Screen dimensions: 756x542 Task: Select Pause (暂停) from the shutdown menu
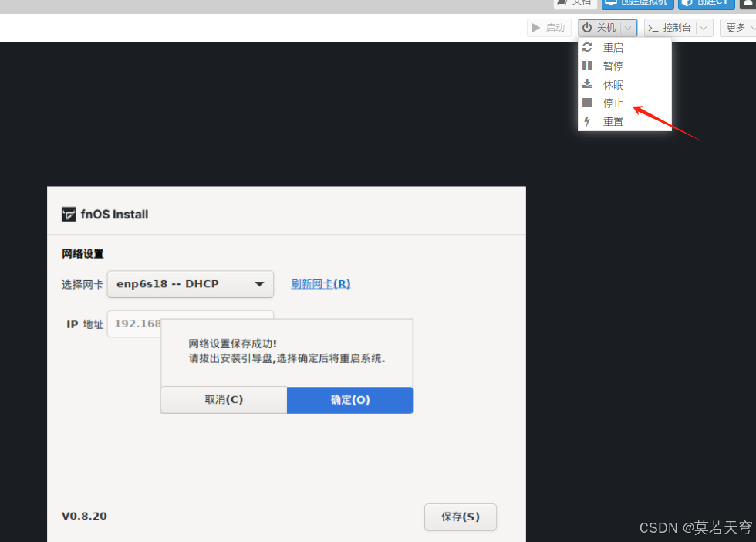pyautogui.click(x=624, y=66)
